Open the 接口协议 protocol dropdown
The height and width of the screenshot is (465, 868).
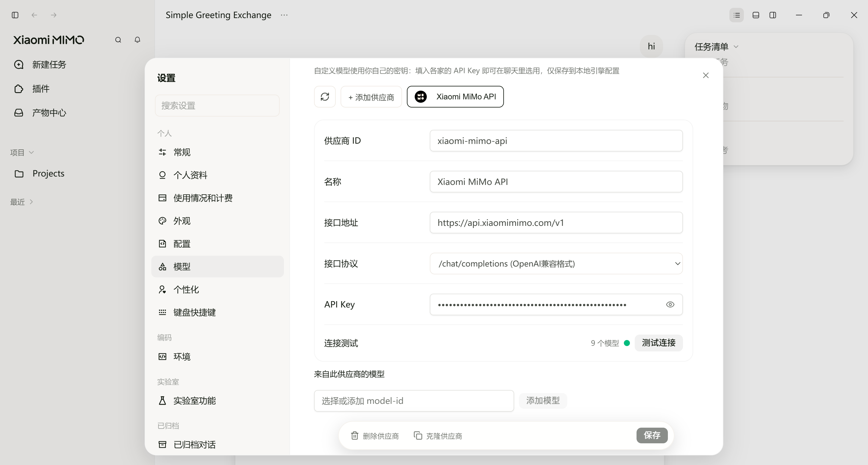click(x=556, y=264)
